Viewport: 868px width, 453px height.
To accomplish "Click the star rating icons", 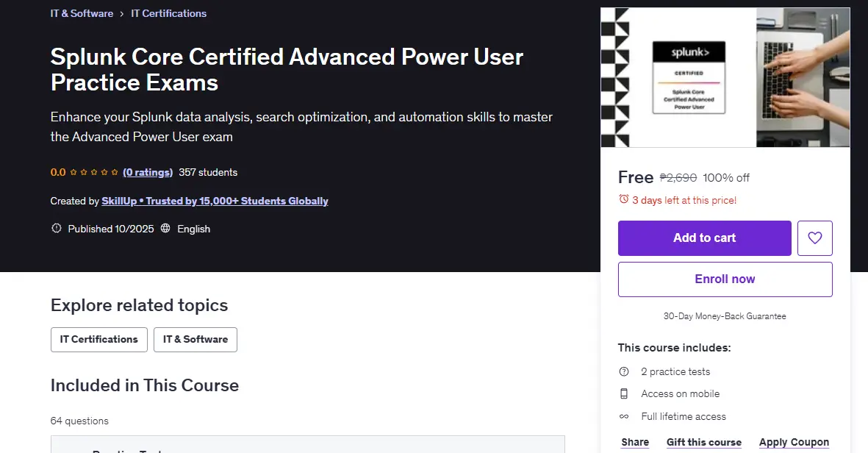I will 93,172.
